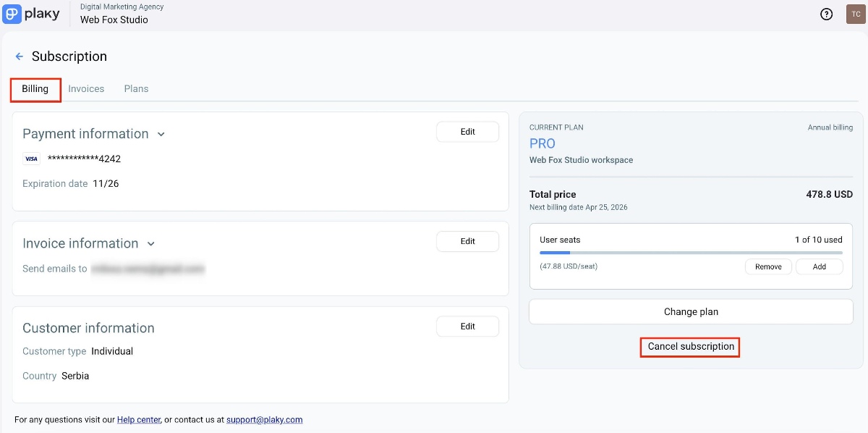868x433 pixels.
Task: Click Cancel subscription
Action: point(691,347)
